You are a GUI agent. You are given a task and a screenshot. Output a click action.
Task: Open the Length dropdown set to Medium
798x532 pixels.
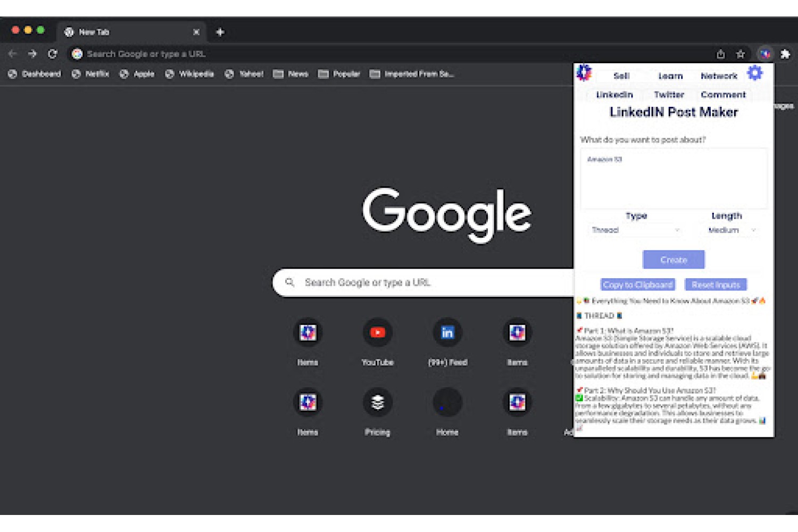click(731, 230)
